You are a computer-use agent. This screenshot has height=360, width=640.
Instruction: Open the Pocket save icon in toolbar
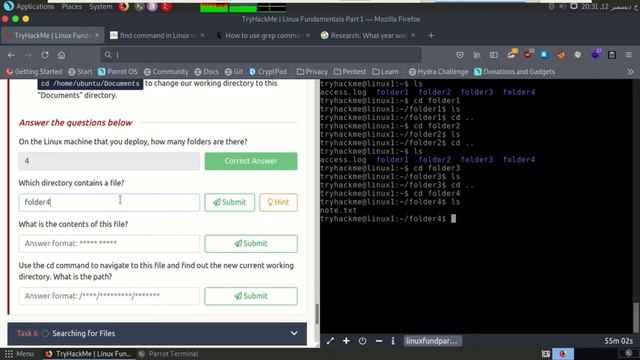pos(460,55)
